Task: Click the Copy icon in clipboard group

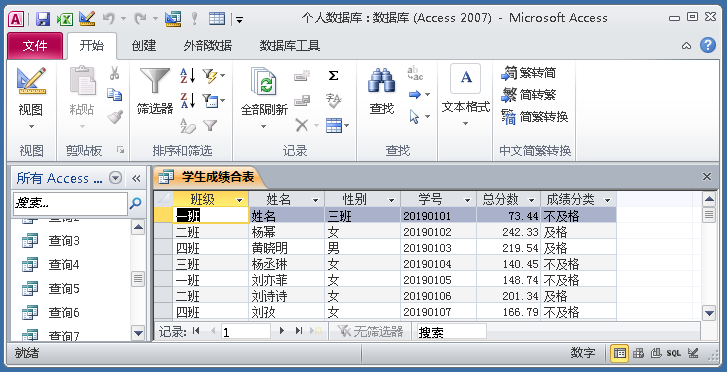Action: tap(115, 94)
